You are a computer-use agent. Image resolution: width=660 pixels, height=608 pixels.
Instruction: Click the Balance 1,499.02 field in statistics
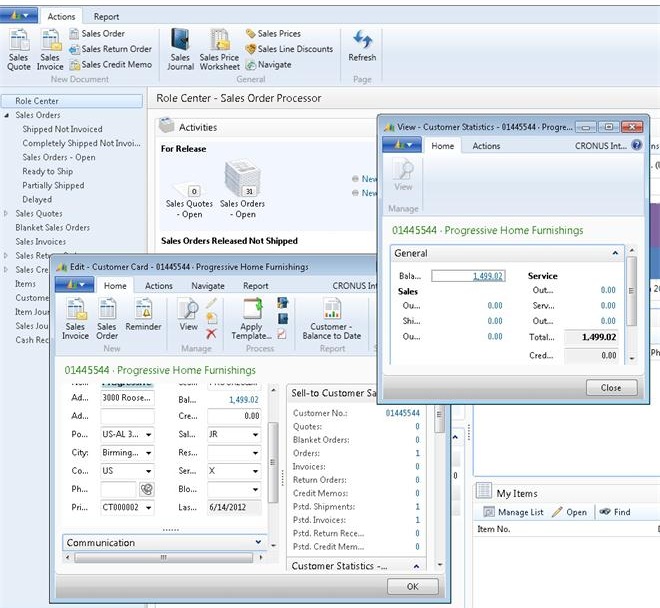(x=467, y=276)
